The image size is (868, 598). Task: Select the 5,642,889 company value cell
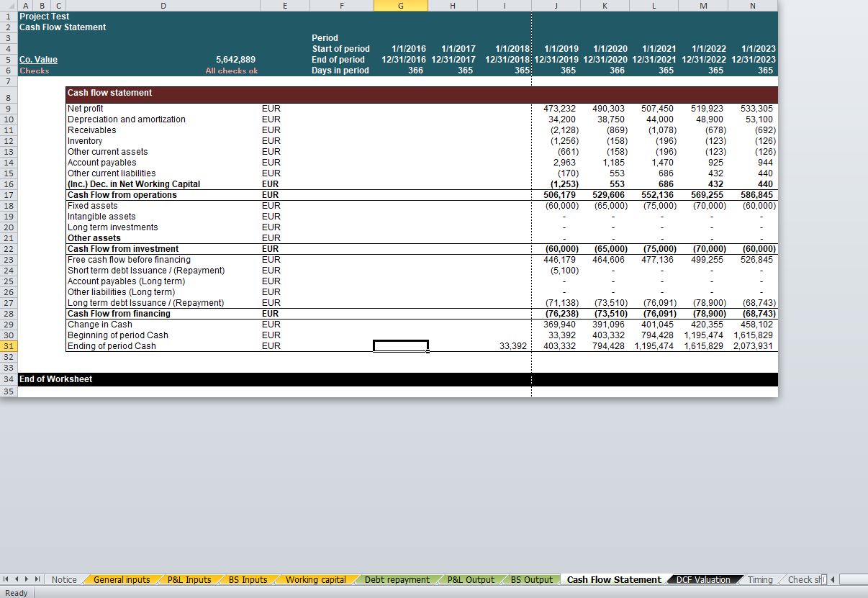click(x=235, y=60)
